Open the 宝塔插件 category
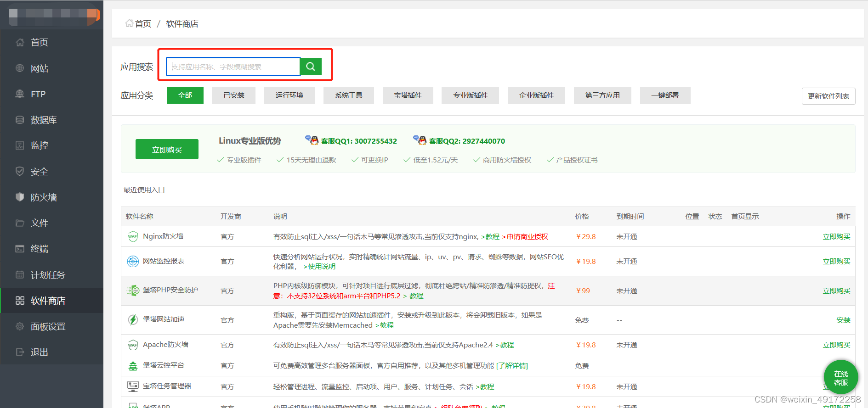Screen dimensions: 868x408 [408, 95]
